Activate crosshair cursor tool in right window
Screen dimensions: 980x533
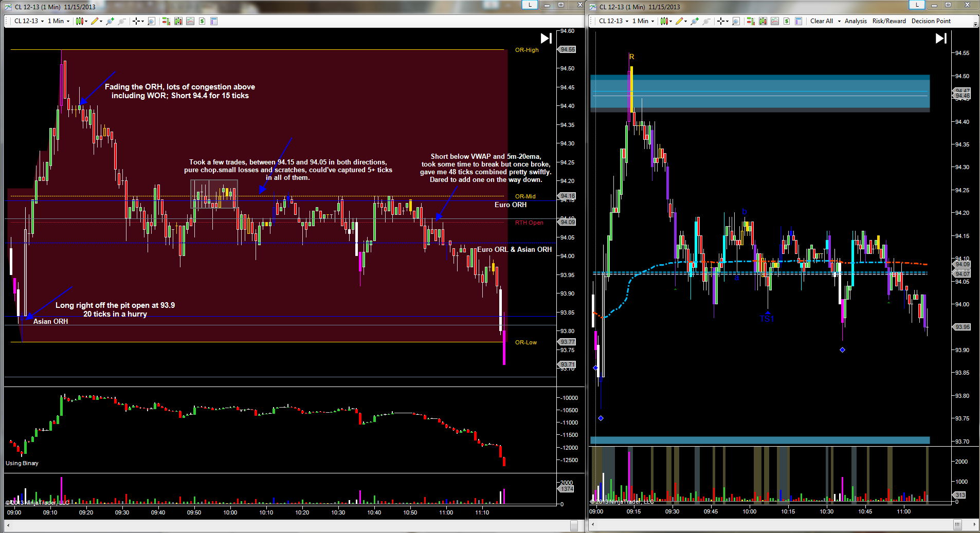(x=721, y=21)
